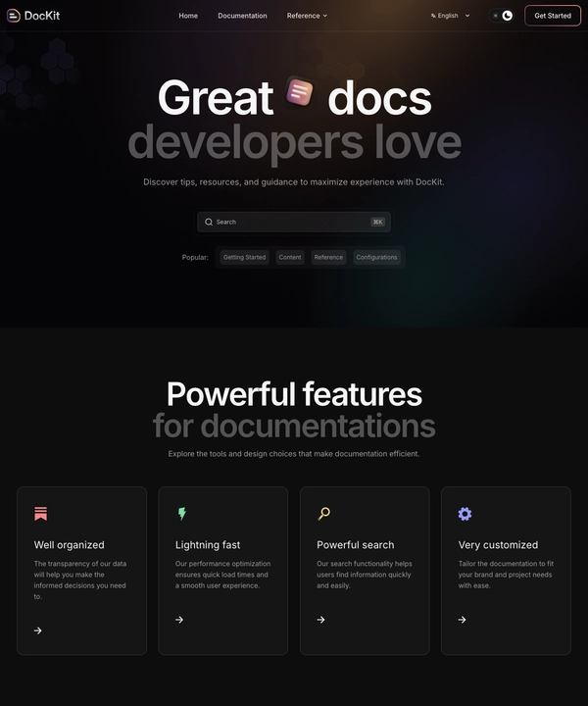Viewport: 588px width, 706px height.
Task: Click the Get Started button
Action: [x=553, y=16]
